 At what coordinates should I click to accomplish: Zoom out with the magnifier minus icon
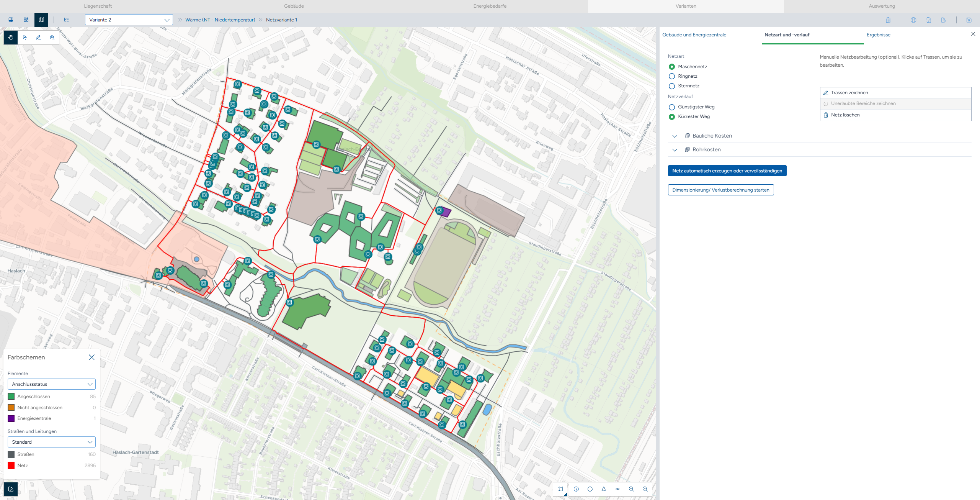pos(645,489)
